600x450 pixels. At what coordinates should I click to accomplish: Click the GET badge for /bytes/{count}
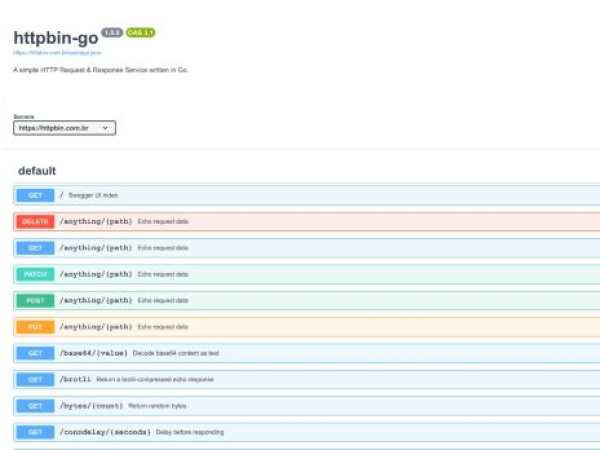point(35,406)
